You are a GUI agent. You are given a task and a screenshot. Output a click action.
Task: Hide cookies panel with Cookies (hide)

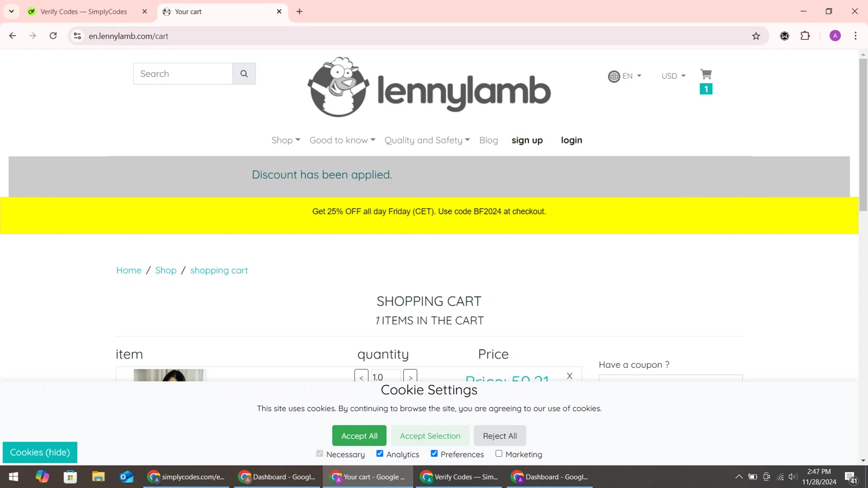click(x=40, y=453)
